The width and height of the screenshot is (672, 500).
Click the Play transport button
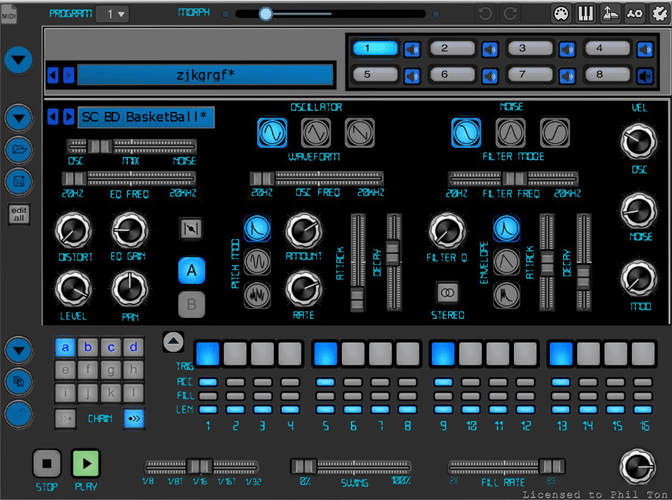86,463
